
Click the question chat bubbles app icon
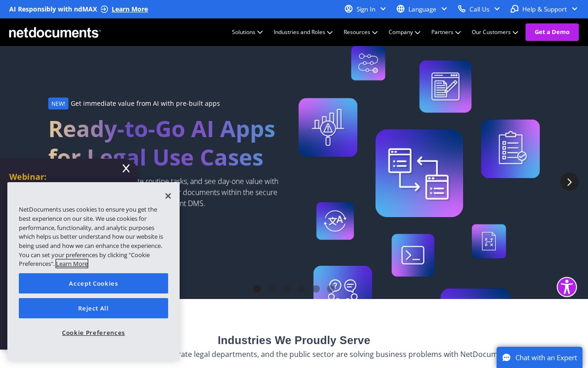(x=343, y=282)
